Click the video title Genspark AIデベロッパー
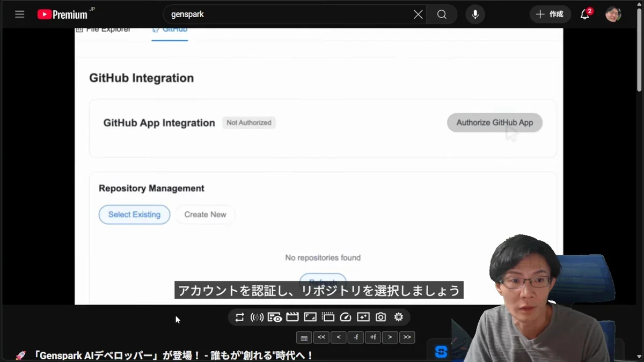 173,356
